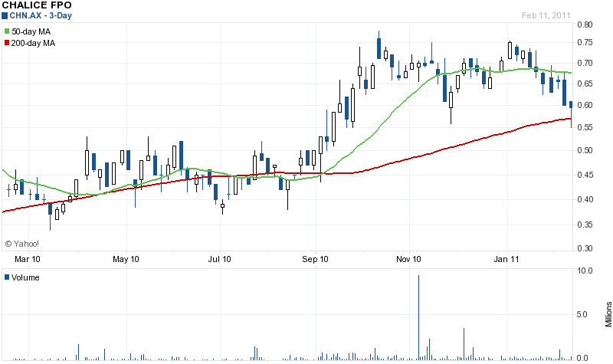Screen dimensions: 613x364
Task: Click the 0.35 price axis value
Action: (585, 225)
